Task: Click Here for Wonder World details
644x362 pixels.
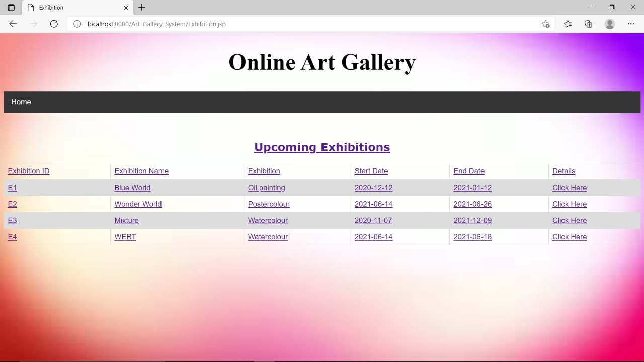Action: (570, 204)
